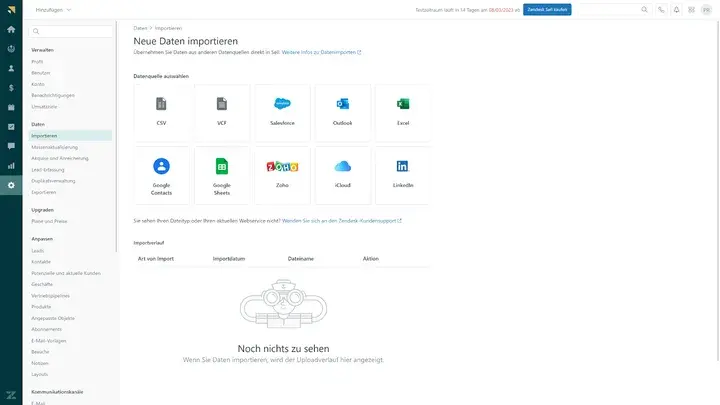Image resolution: width=720 pixels, height=405 pixels.
Task: Click the Art von Import column header
Action: click(156, 259)
